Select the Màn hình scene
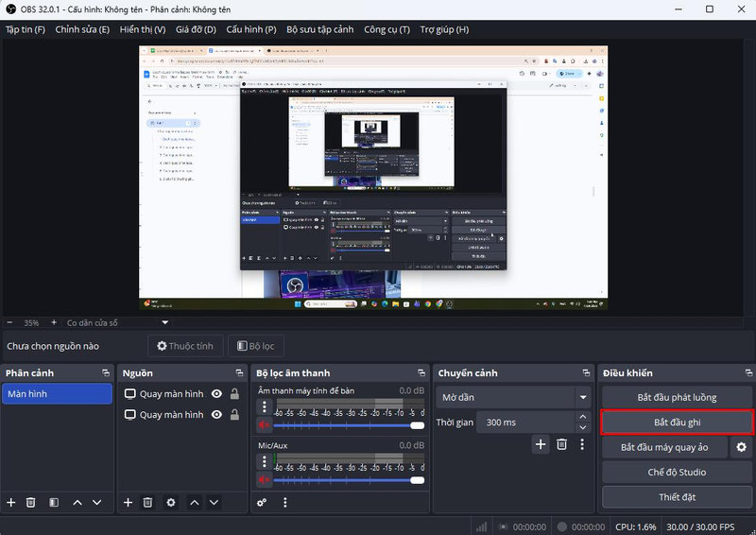The width and height of the screenshot is (756, 535). (57, 394)
